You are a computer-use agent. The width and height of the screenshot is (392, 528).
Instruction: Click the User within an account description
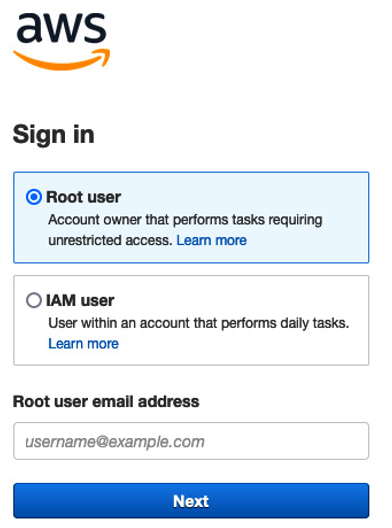199,323
